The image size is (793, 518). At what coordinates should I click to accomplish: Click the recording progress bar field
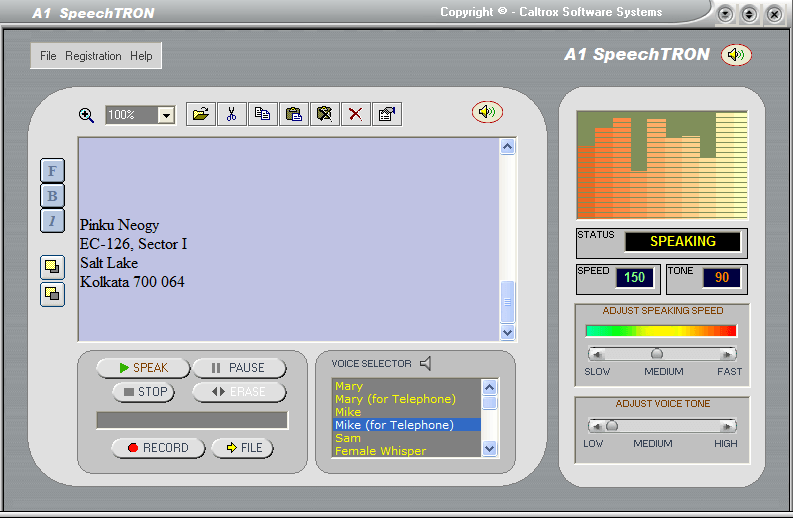[192, 420]
